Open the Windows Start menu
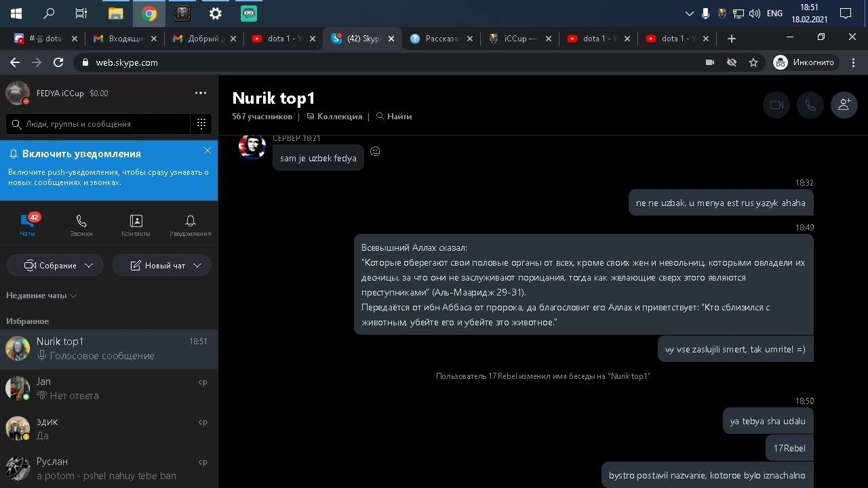 16,14
